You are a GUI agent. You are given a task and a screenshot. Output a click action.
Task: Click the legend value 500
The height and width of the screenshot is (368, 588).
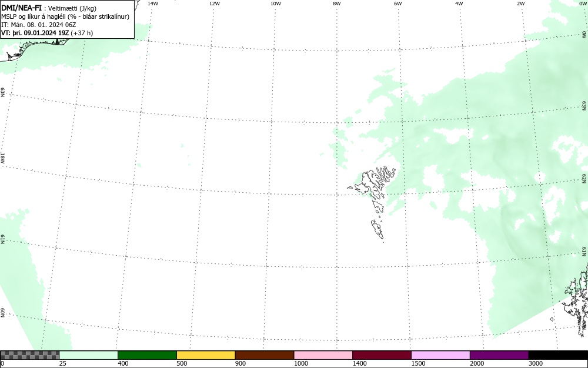tap(182, 363)
